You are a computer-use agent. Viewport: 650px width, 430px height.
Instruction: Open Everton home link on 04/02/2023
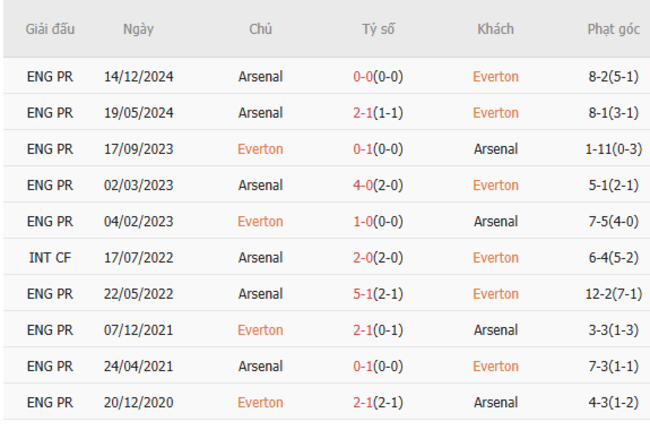tap(260, 221)
